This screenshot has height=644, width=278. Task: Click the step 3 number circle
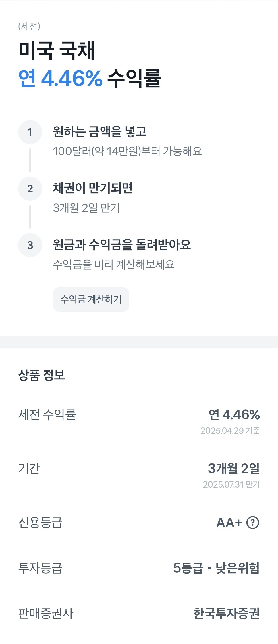[x=30, y=245]
